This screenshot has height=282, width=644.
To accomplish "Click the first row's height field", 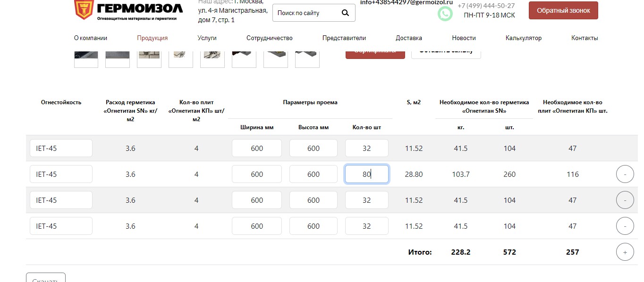I will coord(314,148).
